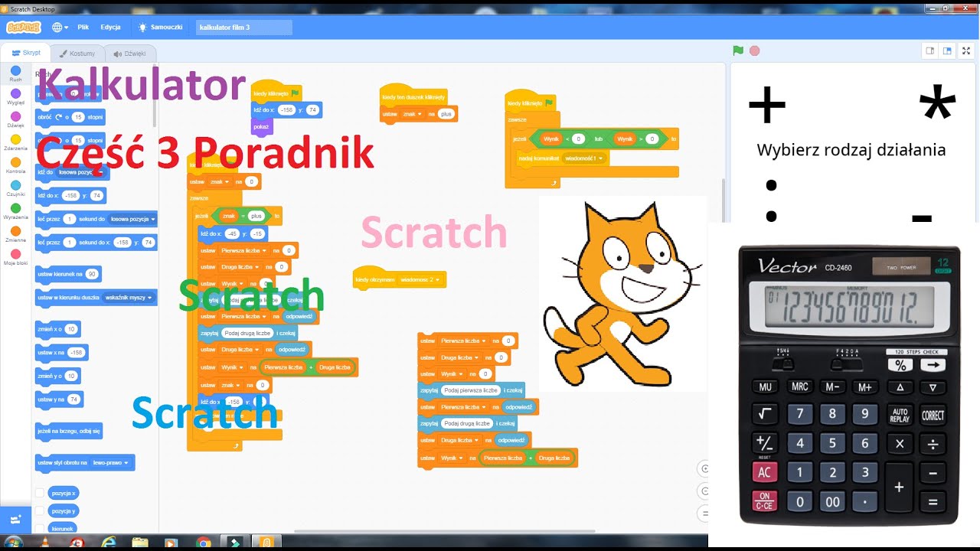Select the Zmienne block category
The image size is (980, 551).
pos(15,234)
